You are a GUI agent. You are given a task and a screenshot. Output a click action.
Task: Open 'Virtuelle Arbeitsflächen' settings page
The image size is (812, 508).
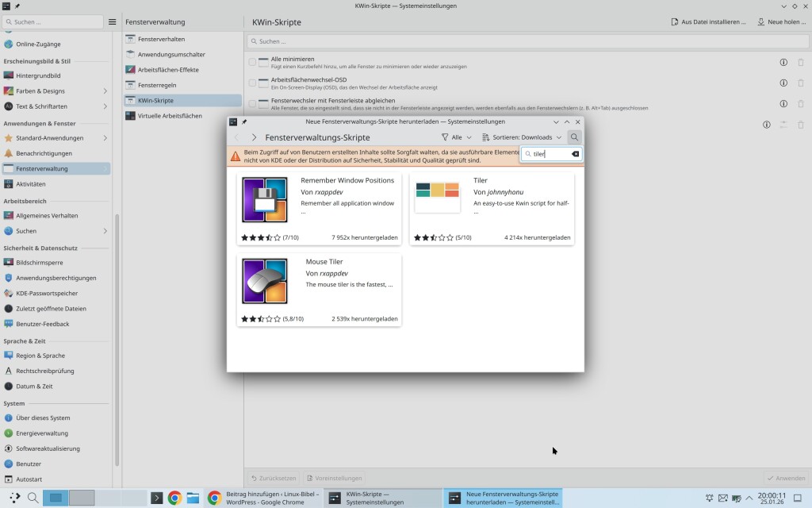pyautogui.click(x=170, y=116)
